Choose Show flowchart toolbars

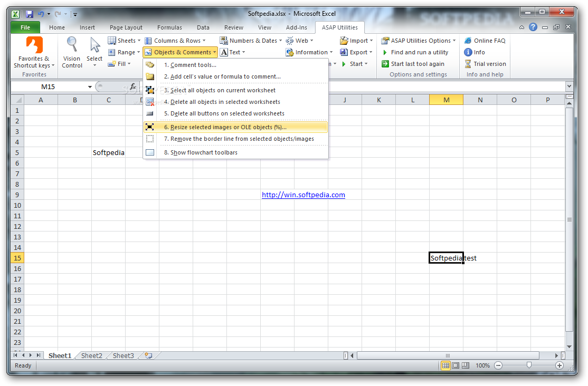[235, 152]
